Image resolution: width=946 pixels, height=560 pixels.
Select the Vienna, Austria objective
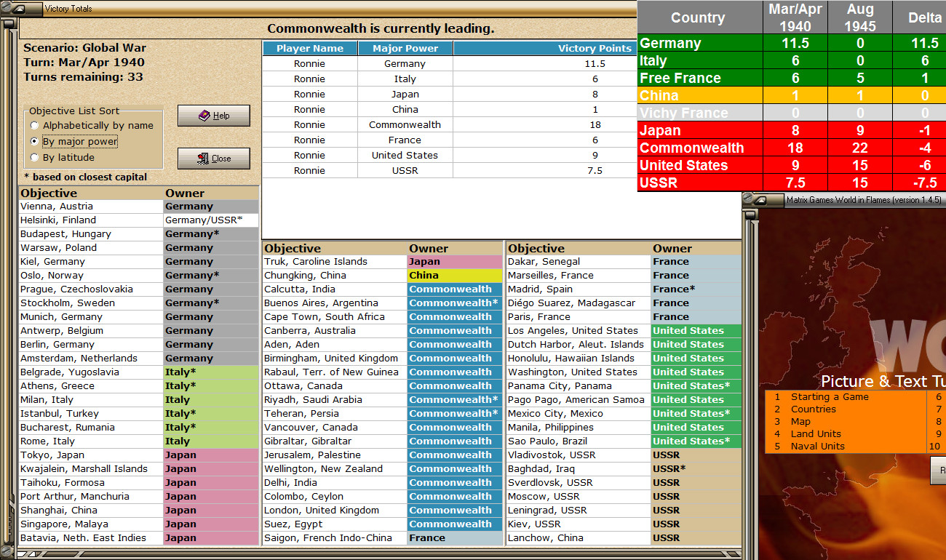91,207
